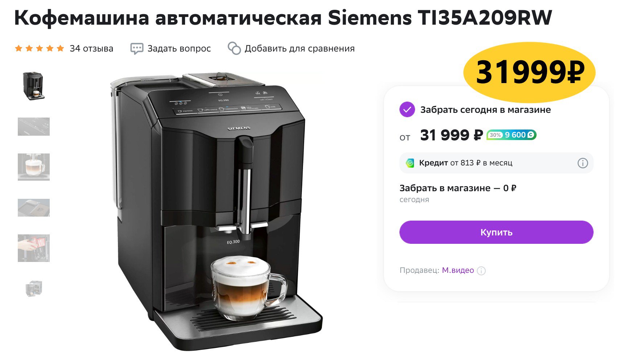Click the Задать вопрос link
This screenshot has width=644, height=361.
coord(179,49)
